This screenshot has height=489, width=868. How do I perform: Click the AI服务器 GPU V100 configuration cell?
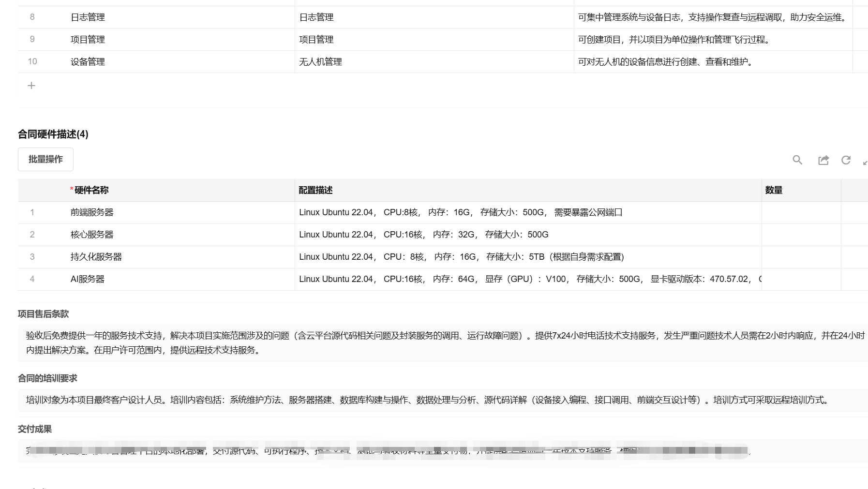(528, 279)
